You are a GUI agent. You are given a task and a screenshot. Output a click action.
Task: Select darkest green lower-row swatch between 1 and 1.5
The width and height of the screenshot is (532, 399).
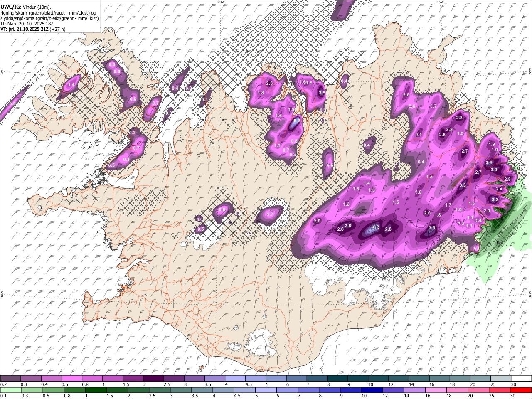click(x=96, y=390)
